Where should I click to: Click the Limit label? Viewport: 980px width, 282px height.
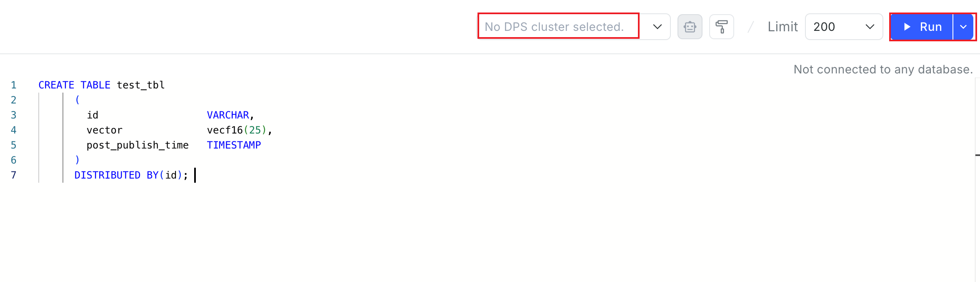point(782,27)
